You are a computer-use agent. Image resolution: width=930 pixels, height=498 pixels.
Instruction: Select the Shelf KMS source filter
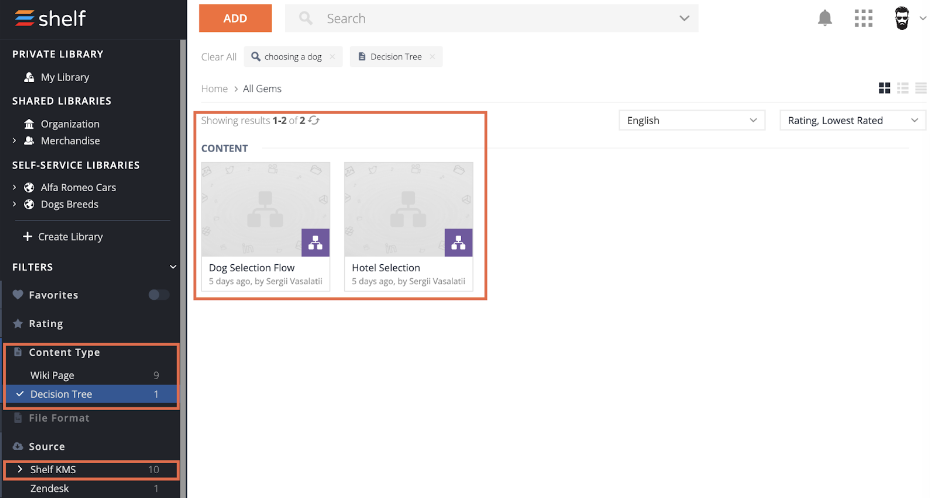pos(91,470)
